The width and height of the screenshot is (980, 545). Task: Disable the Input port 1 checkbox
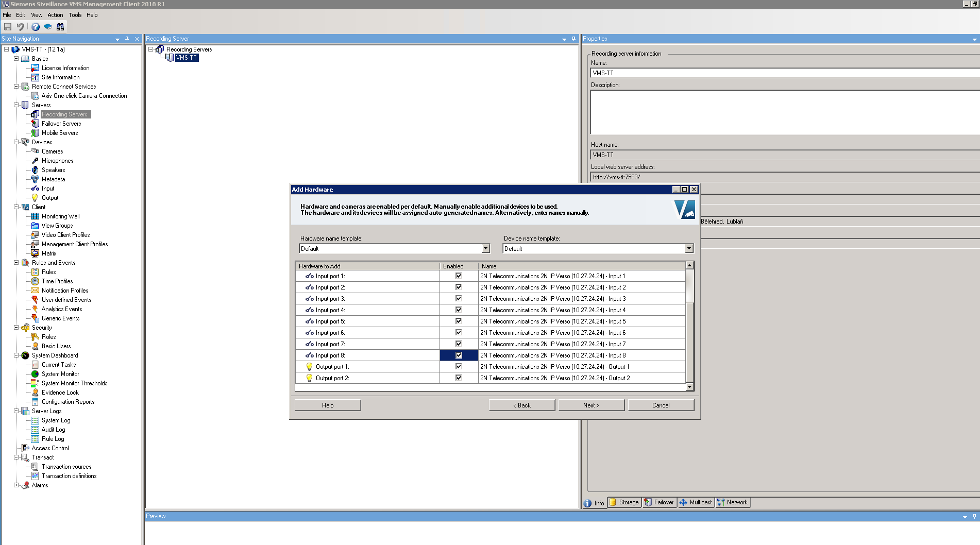click(x=458, y=276)
